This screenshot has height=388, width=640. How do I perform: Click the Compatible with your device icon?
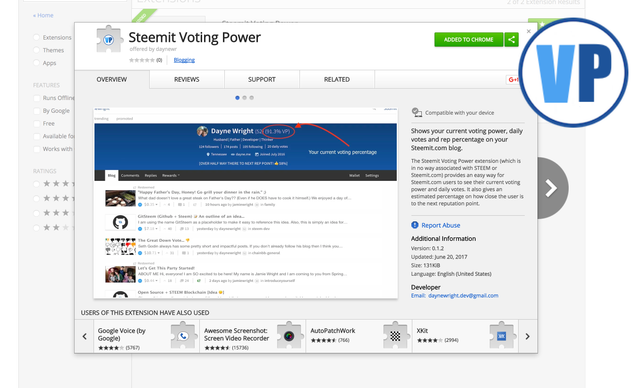(x=416, y=113)
